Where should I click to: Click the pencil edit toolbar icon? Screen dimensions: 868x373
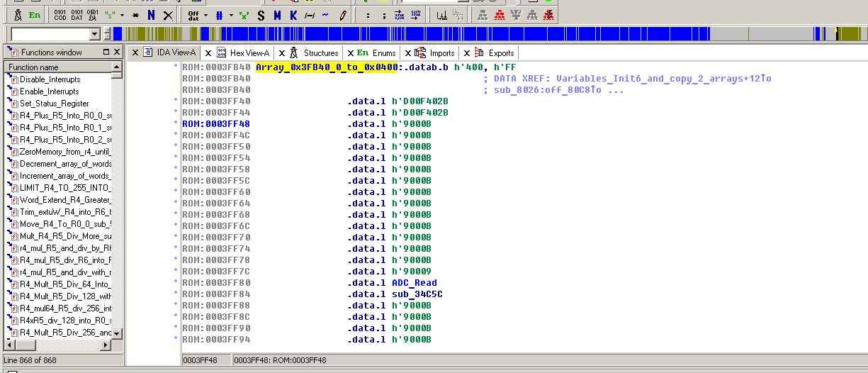tap(343, 15)
